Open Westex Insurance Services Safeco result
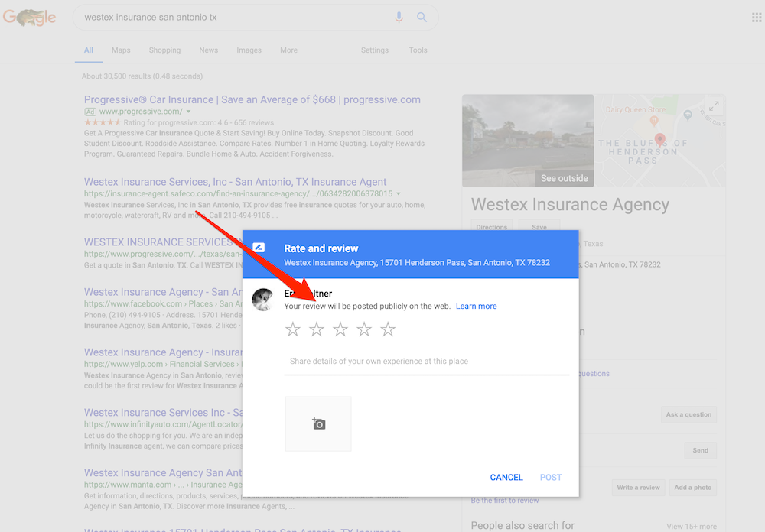 [x=235, y=183]
